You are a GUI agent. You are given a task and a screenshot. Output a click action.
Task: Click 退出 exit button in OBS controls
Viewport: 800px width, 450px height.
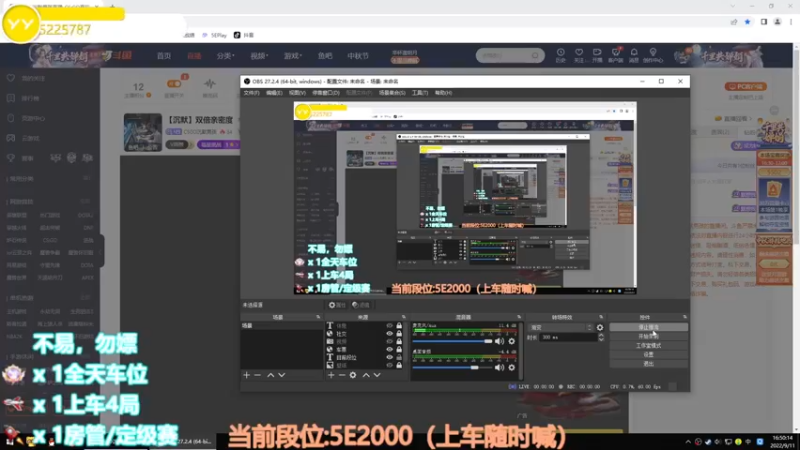(x=648, y=364)
